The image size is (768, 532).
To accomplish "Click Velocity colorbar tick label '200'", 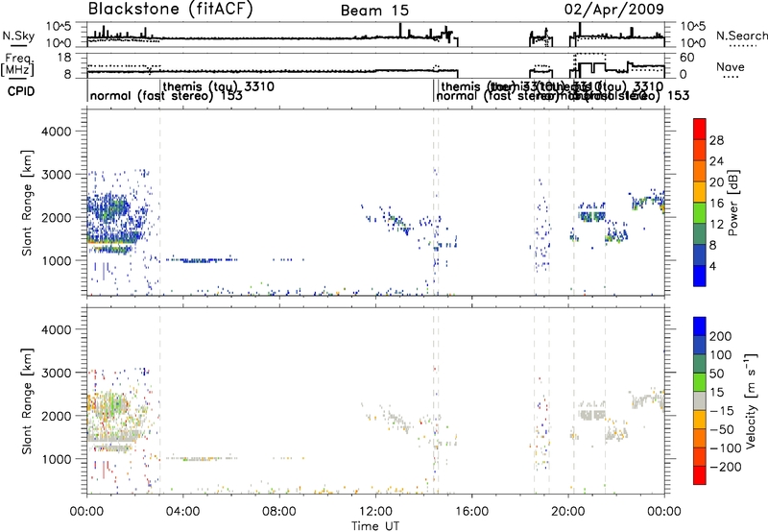I will [720, 336].
